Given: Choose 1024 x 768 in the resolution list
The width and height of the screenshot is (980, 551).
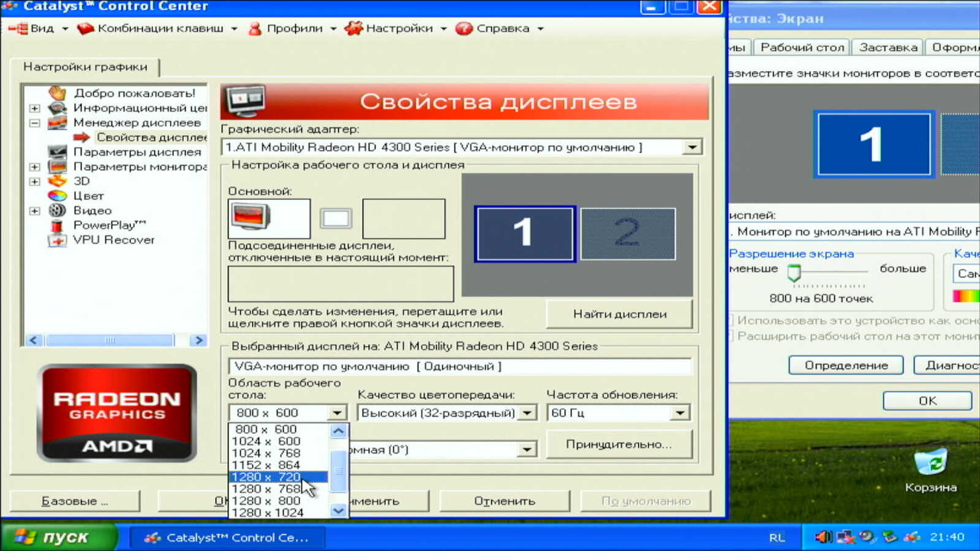Looking at the screenshot, I should coord(279,453).
